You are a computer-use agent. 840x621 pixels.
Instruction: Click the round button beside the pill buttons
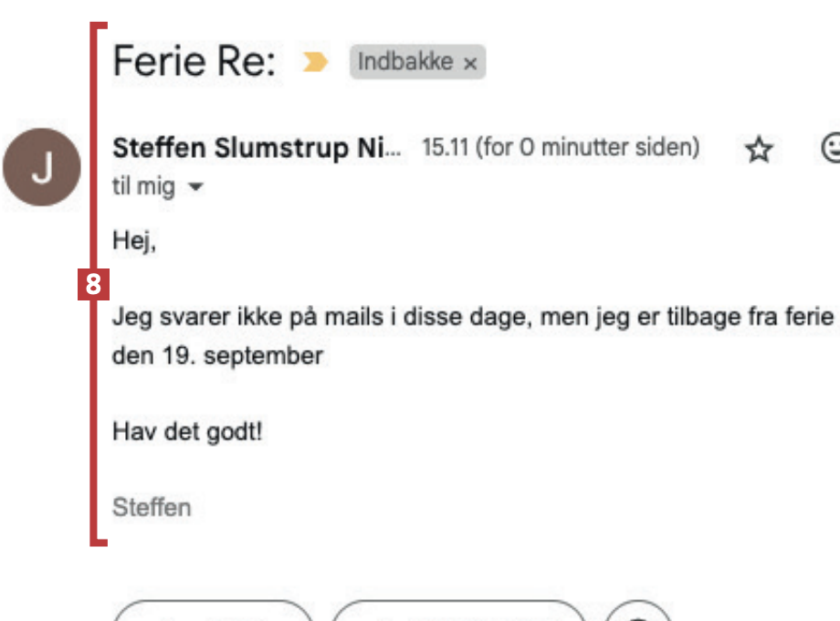pyautogui.click(x=638, y=614)
